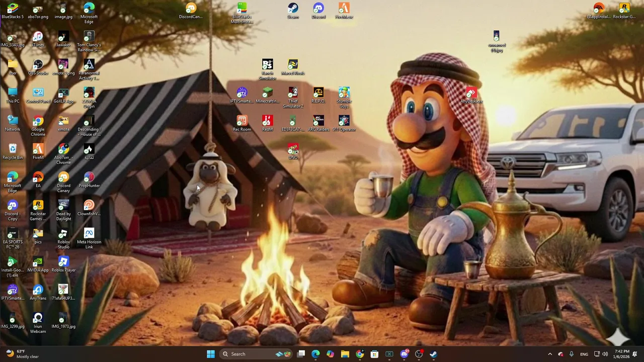Launch FiveM icon beside Recycle Bin
Screen dimensions: 644x362
(x=38, y=152)
